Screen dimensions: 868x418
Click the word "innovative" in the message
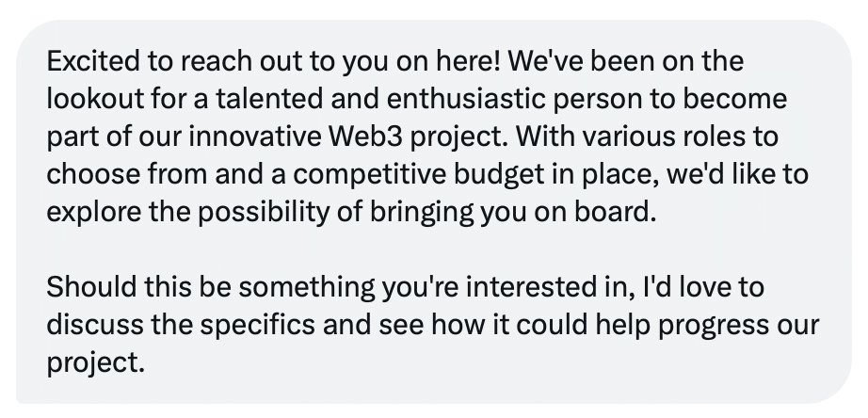[255, 137]
